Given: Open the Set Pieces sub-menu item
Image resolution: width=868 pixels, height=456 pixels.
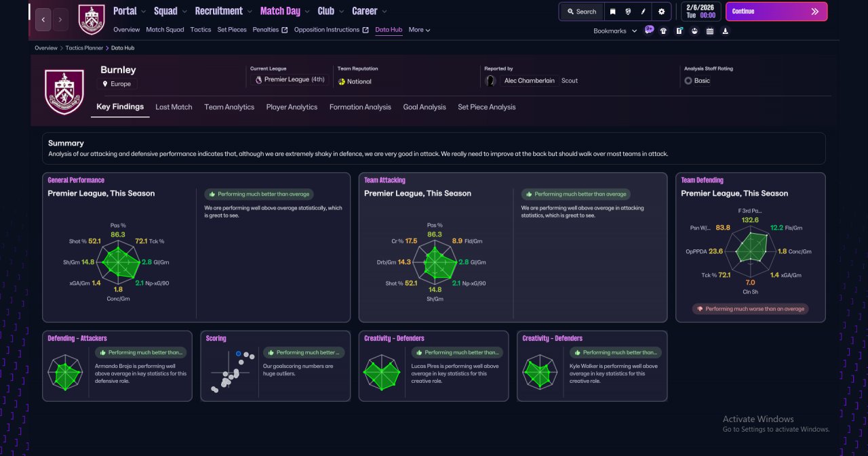Looking at the screenshot, I should tap(232, 30).
